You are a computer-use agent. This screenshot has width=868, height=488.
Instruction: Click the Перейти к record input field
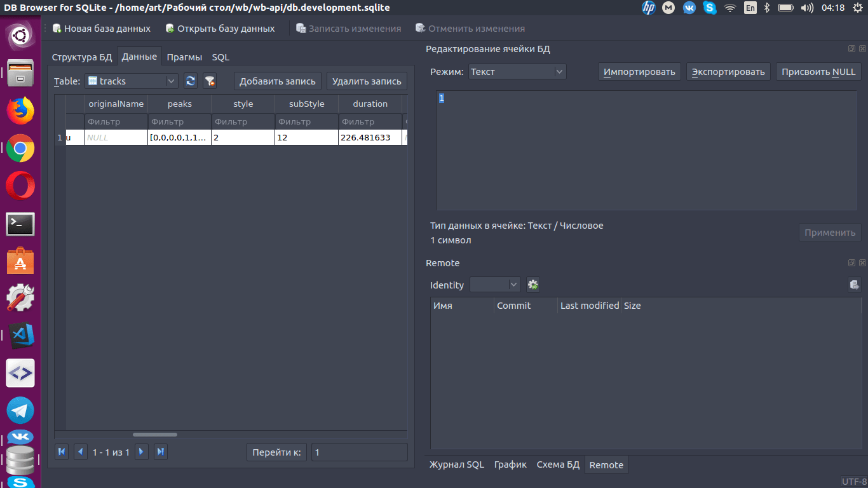(359, 452)
